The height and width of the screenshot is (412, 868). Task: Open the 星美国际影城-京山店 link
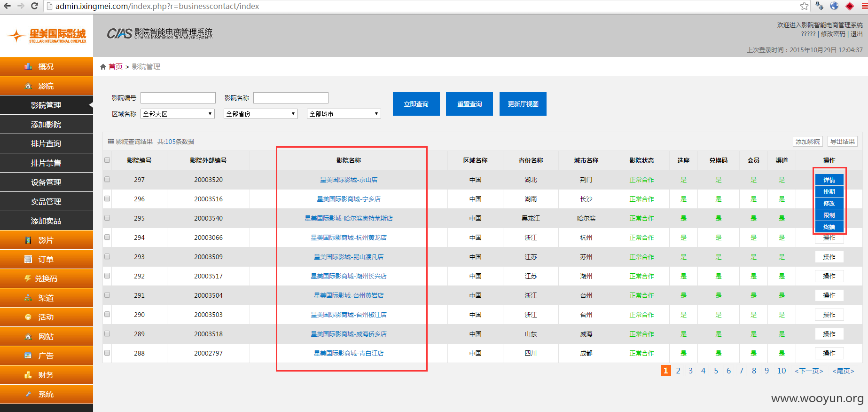tap(349, 180)
